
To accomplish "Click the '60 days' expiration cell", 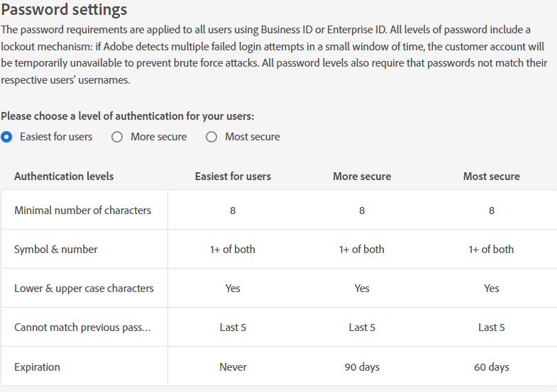I will click(x=492, y=367).
